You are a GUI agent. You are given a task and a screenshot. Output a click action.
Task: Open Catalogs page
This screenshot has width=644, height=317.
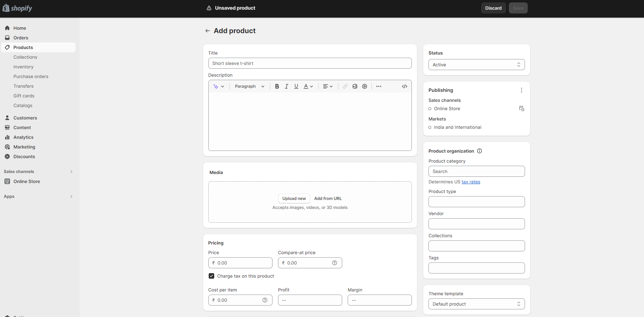(23, 105)
